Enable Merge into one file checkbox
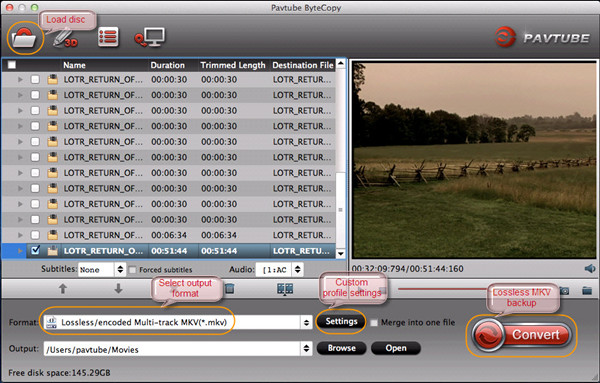600x383 pixels. tap(374, 323)
